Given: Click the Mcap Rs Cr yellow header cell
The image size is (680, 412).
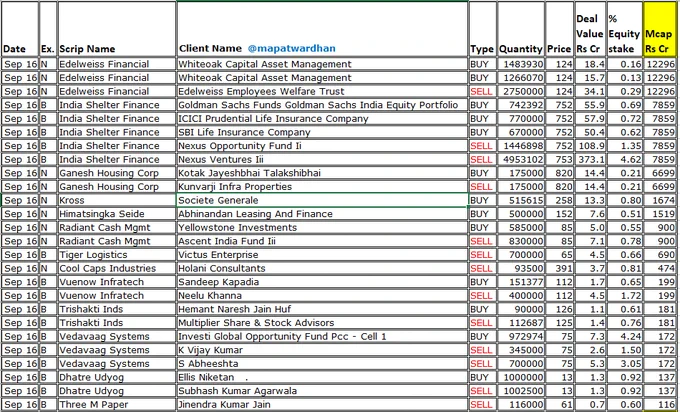Looking at the screenshot, I should 660,29.
